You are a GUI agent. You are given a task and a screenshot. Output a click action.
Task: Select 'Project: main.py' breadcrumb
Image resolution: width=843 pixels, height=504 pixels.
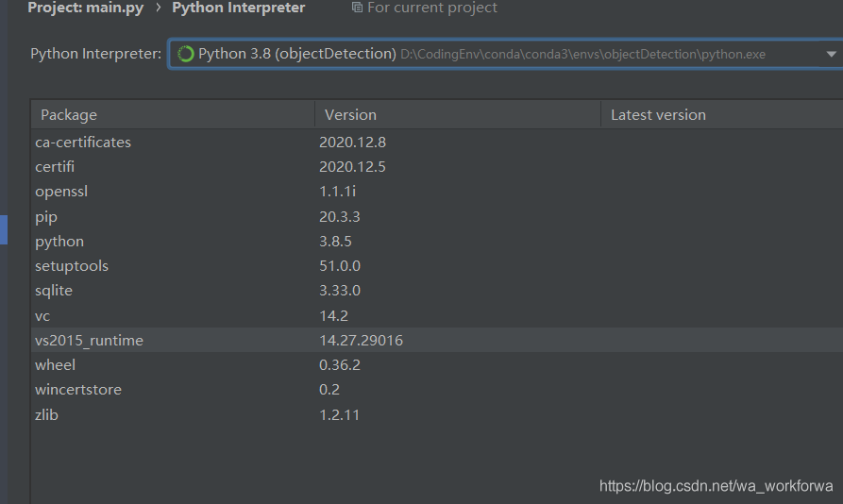point(86,8)
